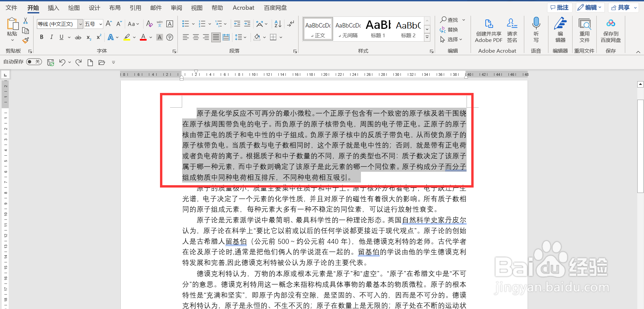This screenshot has width=644, height=309.
Task: Toggle phonetic guide icon
Action: pos(160,24)
